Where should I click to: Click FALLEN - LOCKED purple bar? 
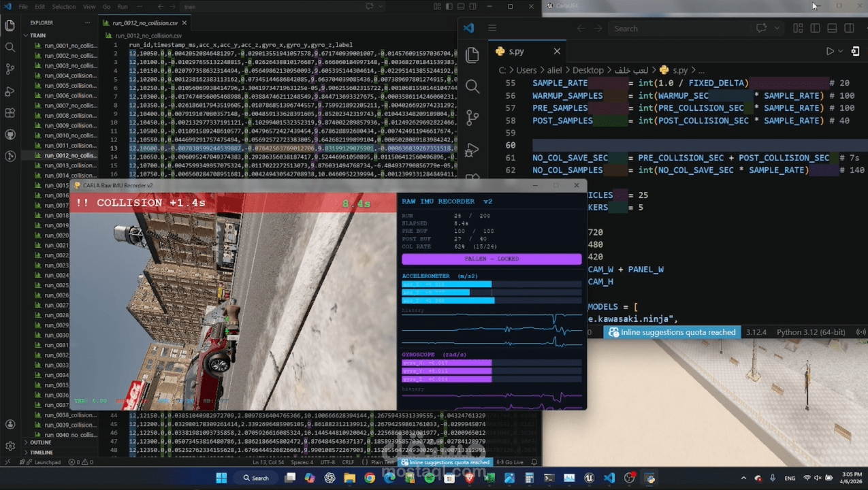coord(492,259)
